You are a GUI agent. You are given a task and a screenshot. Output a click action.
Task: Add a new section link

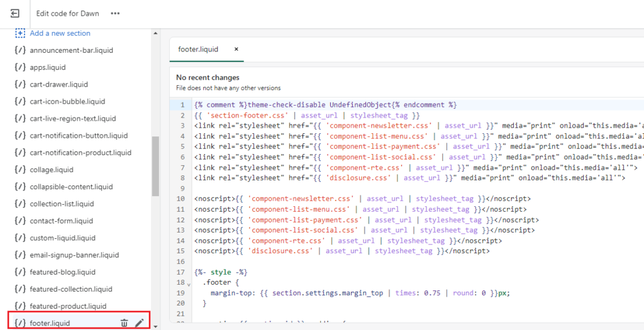coord(60,33)
